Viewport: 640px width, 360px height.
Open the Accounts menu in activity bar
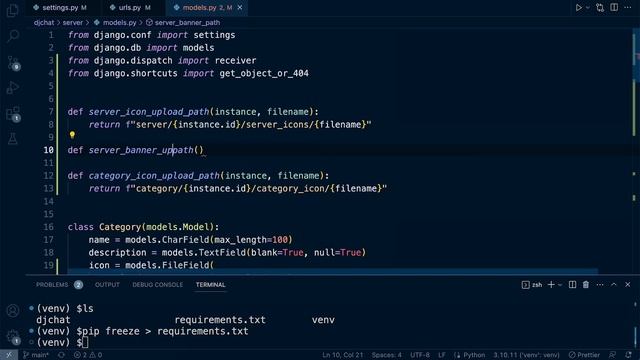[x=13, y=311]
